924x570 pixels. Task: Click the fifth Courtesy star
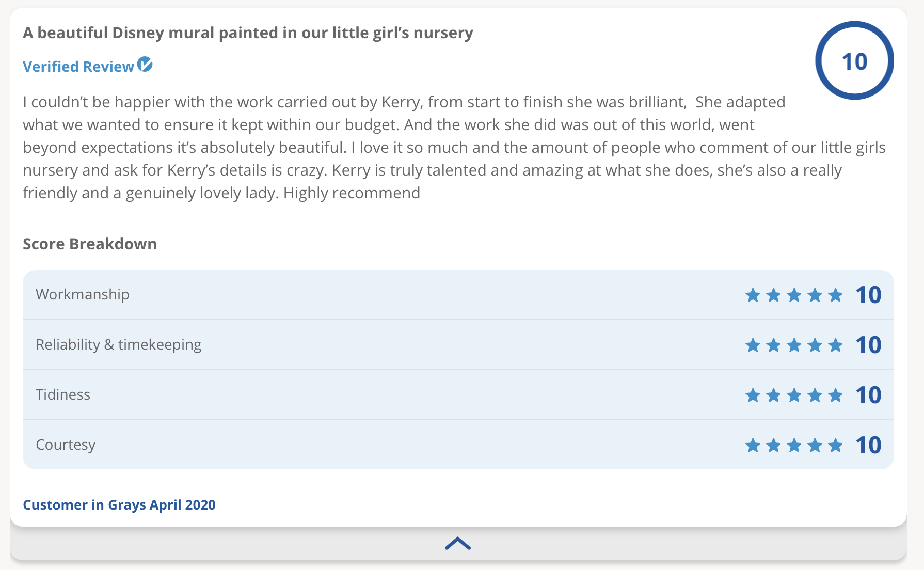pos(835,445)
